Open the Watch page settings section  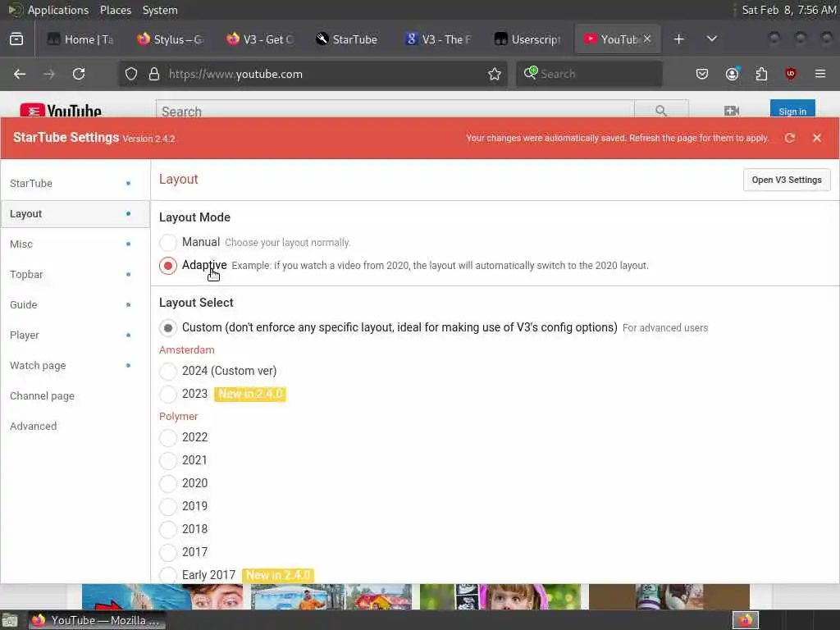coord(75,365)
